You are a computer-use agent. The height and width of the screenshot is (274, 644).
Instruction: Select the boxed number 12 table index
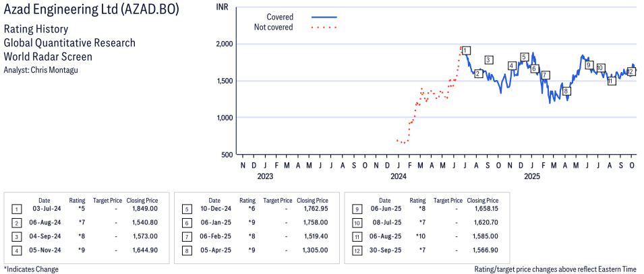357,250
